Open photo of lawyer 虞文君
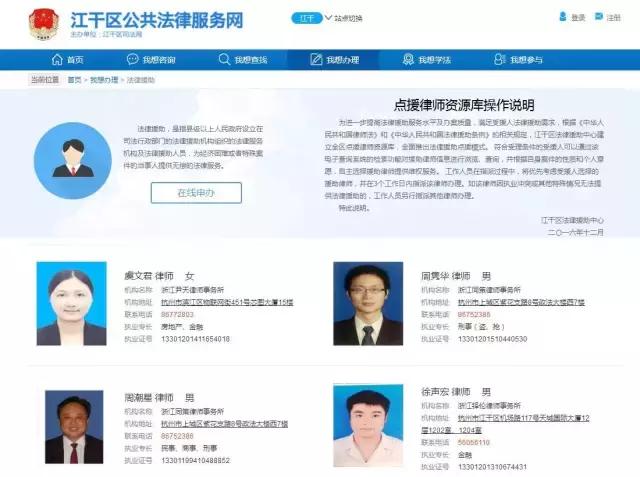 (71, 304)
